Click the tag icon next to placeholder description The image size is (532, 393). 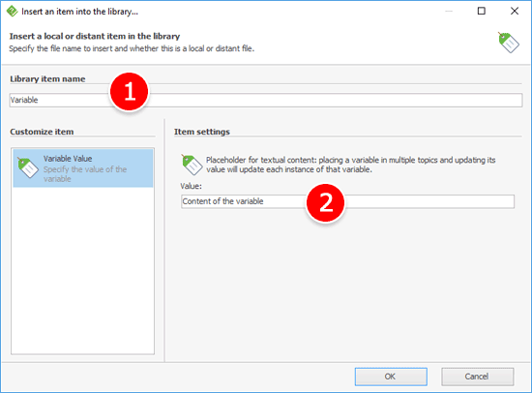192,165
